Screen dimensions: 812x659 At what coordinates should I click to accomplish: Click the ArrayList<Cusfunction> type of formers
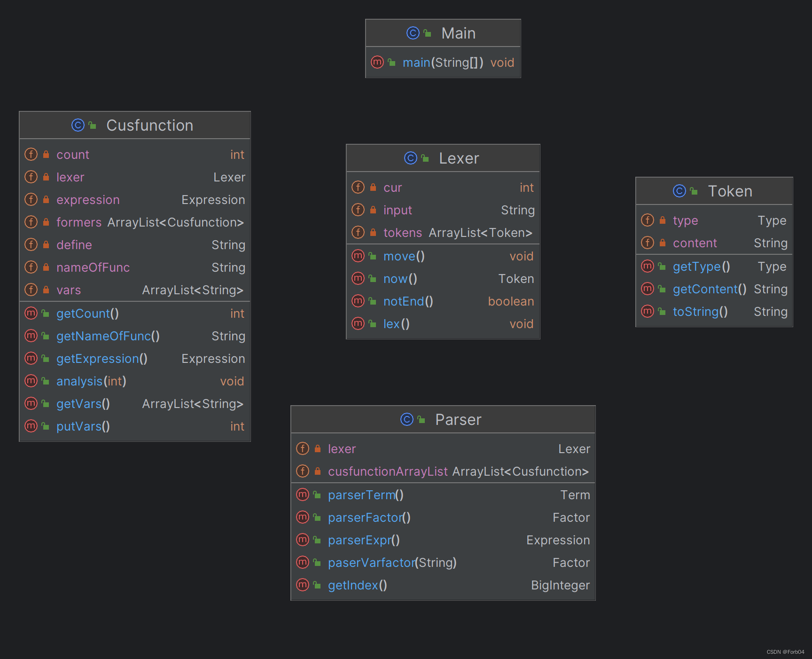click(x=175, y=222)
